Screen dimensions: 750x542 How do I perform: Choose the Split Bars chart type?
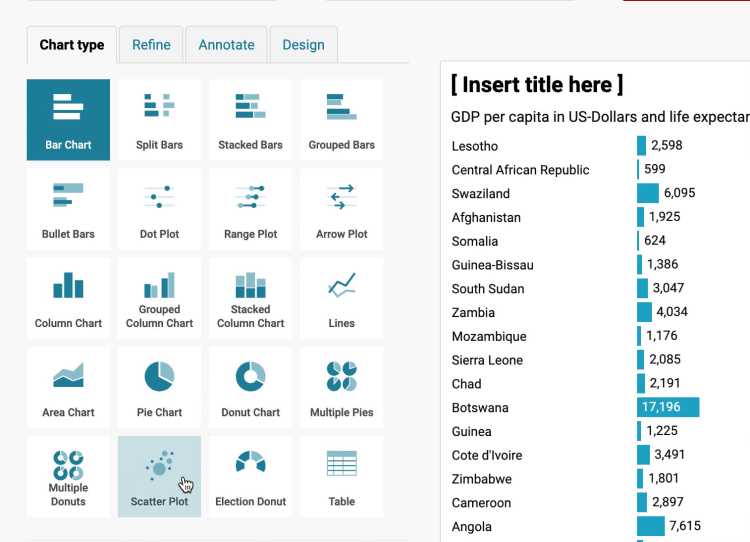159,120
